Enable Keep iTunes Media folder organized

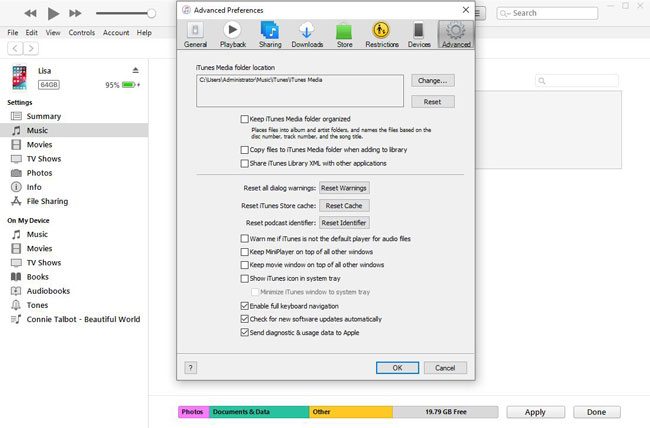click(x=245, y=119)
